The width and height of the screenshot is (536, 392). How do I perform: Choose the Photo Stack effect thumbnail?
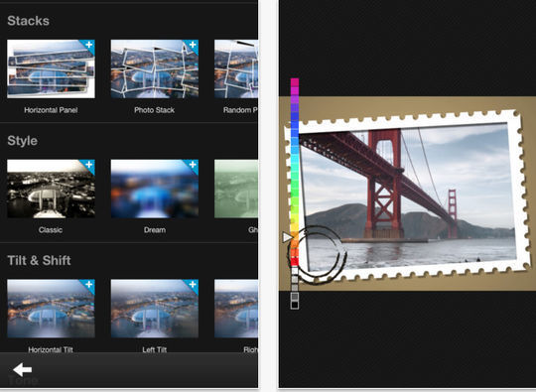pyautogui.click(x=155, y=69)
